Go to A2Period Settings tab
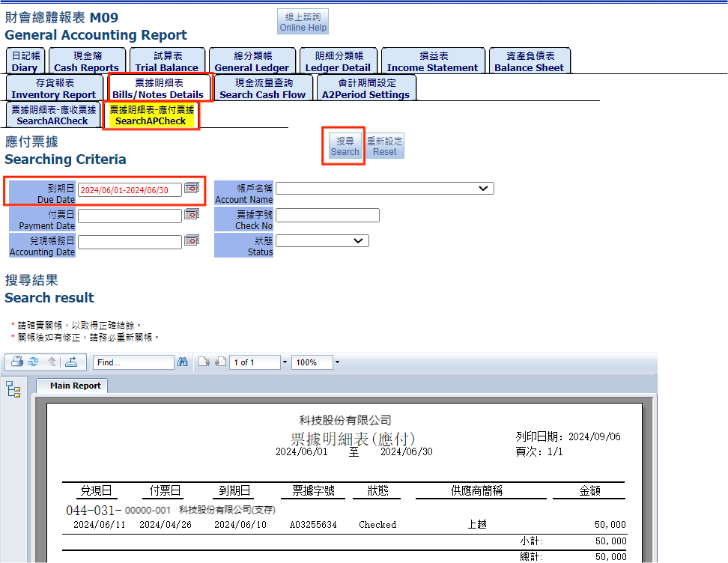The width and height of the screenshot is (728, 563). pos(366,88)
